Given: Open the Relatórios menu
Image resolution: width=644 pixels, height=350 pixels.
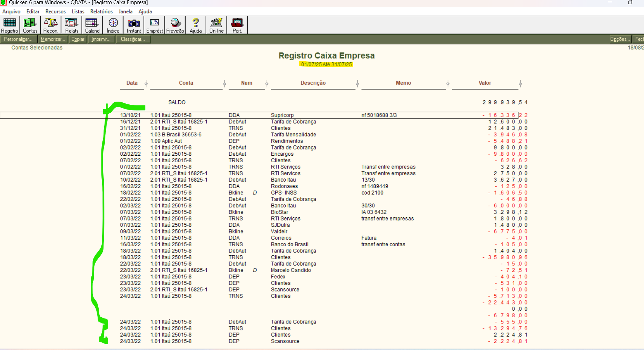Looking at the screenshot, I should (101, 11).
